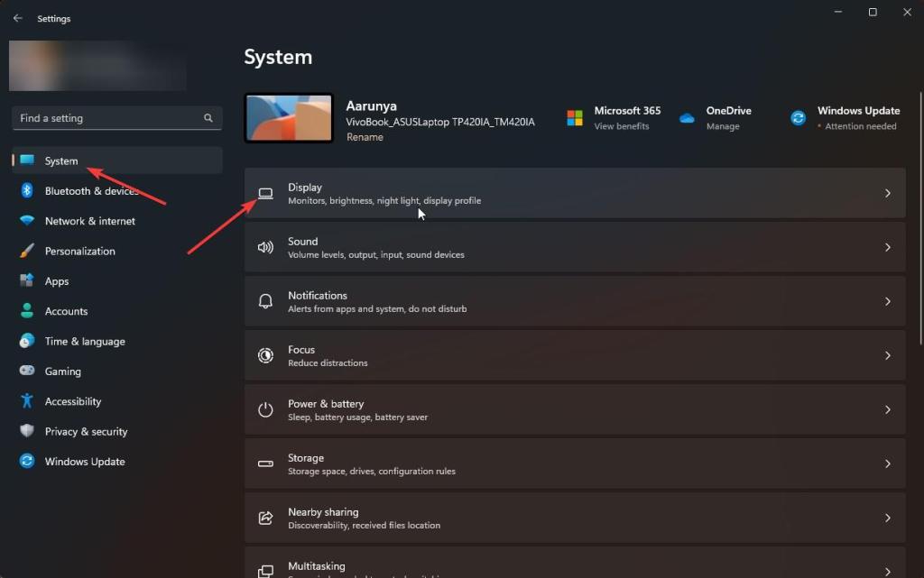Click the Privacy & security shield icon
Screen dimensions: 924x578
pos(27,431)
